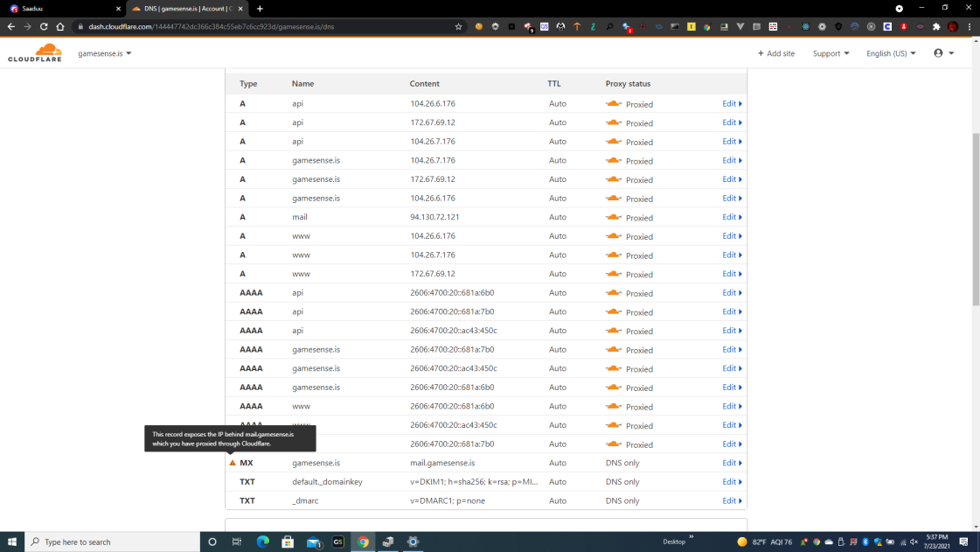980x552 pixels.
Task: Open the account profile icon top right
Action: [x=940, y=52]
